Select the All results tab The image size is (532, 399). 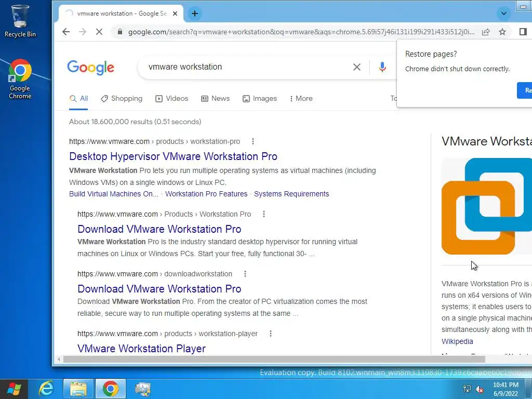pos(78,98)
